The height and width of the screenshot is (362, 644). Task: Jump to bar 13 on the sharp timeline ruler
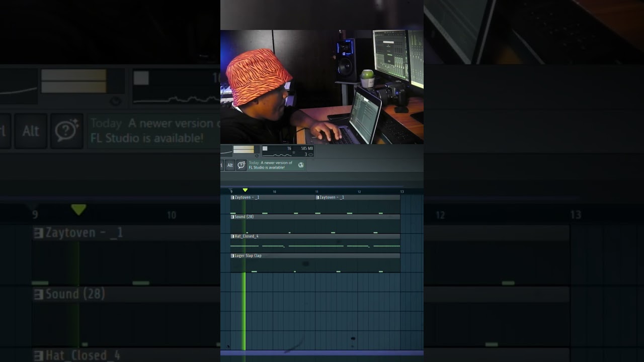click(x=402, y=192)
